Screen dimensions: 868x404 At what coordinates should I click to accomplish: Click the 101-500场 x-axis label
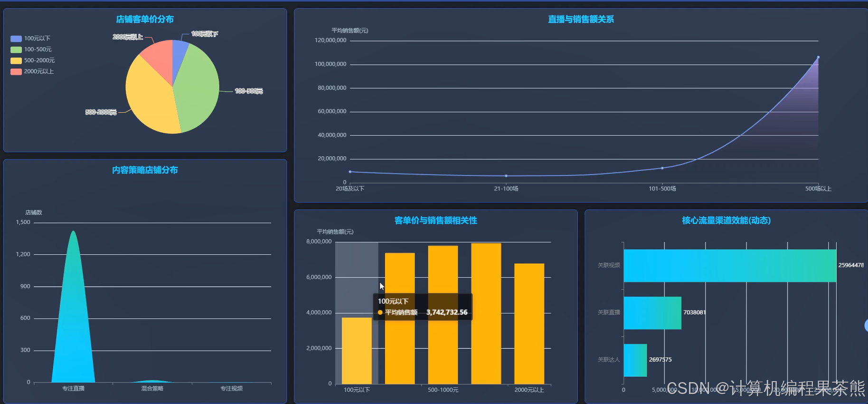coord(662,189)
